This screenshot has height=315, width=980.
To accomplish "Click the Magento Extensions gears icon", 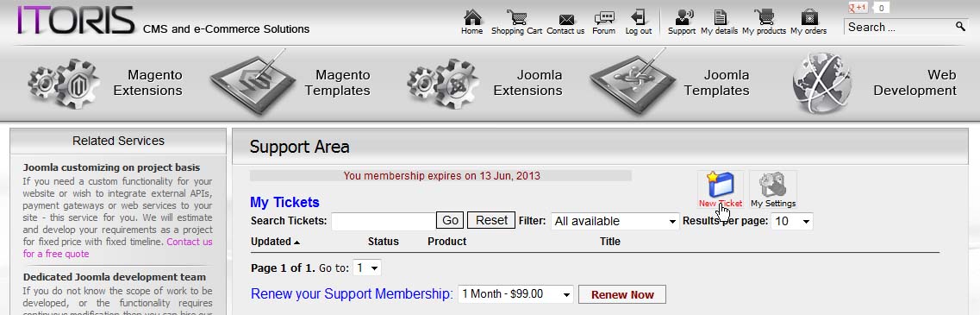I will pos(63,83).
